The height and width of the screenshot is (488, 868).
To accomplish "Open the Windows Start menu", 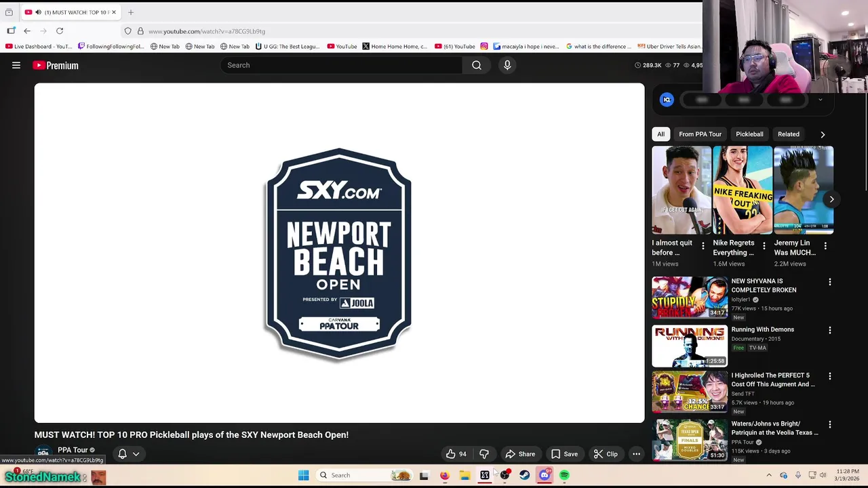I will [x=304, y=475].
